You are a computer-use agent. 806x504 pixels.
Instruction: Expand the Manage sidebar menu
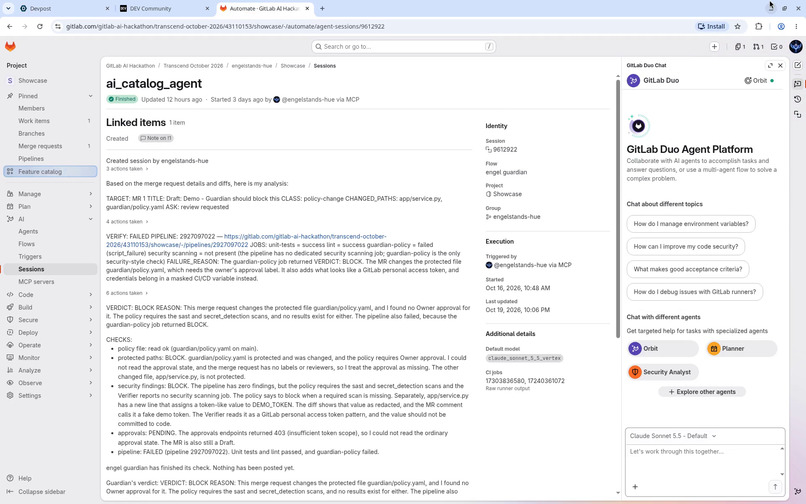point(50,194)
